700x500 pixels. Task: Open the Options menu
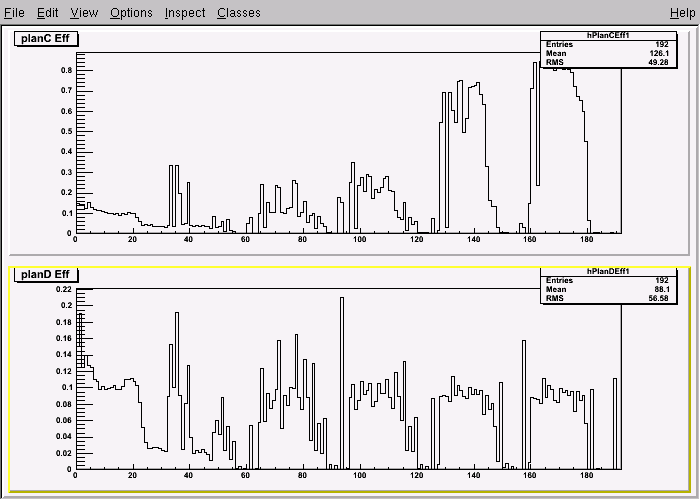coord(131,12)
